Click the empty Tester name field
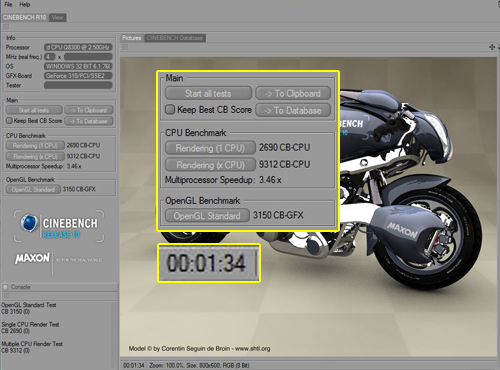Image resolution: width=500 pixels, height=370 pixels. point(78,85)
